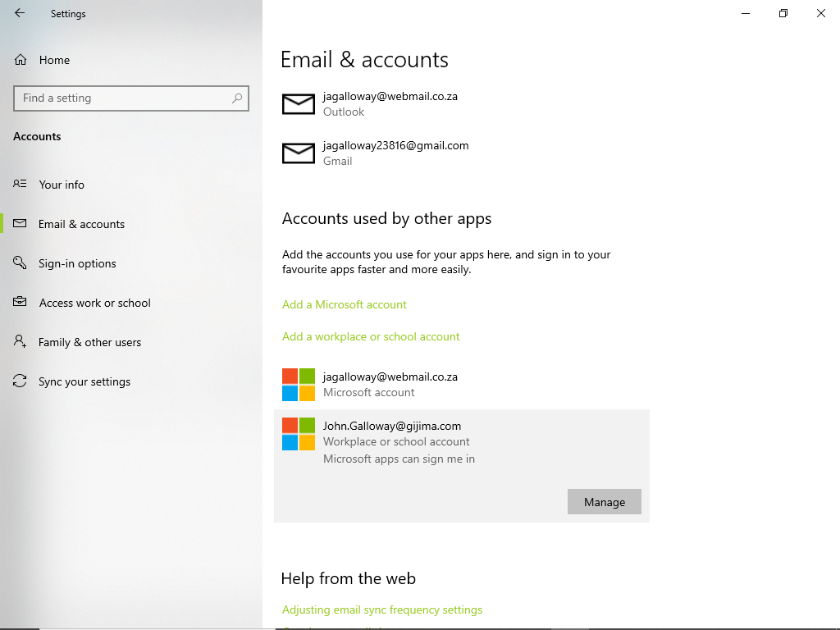This screenshot has width=840, height=630.
Task: Click the Home icon in the sidebar
Action: (x=18, y=59)
